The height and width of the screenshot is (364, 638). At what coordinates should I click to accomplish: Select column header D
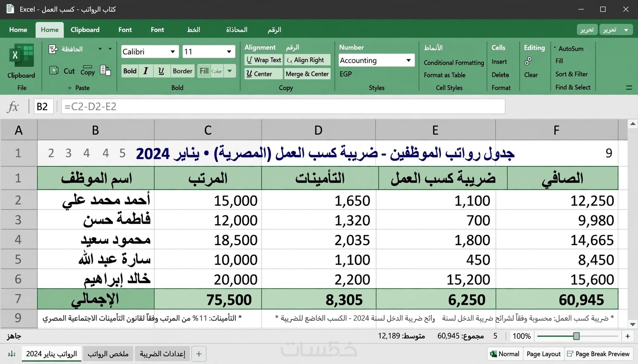(318, 130)
